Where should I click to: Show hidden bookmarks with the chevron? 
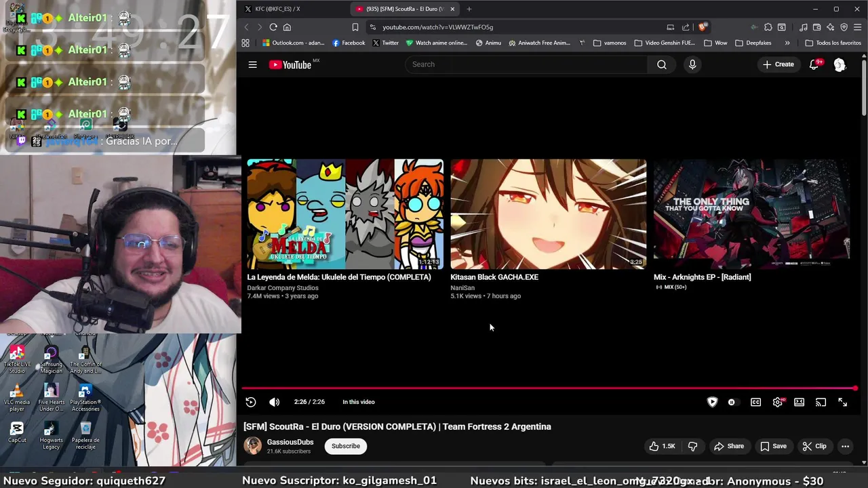pyautogui.click(x=787, y=43)
